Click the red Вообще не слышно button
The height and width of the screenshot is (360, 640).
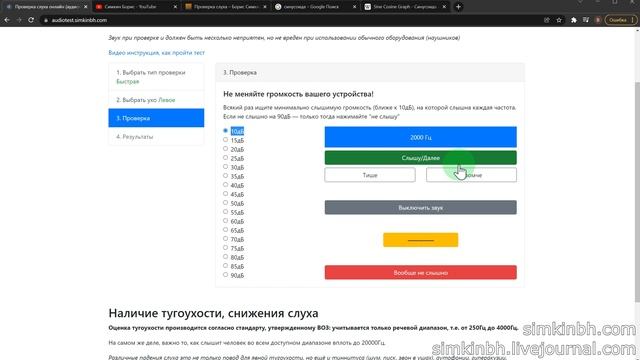click(x=420, y=272)
